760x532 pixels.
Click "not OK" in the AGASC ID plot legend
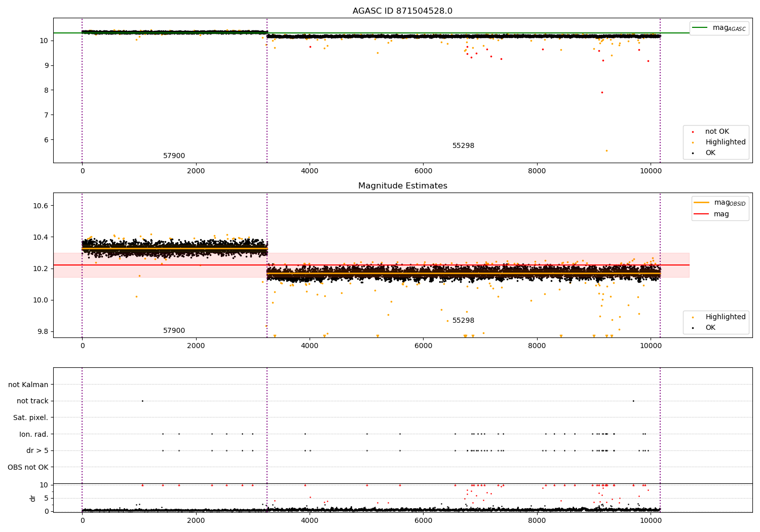point(717,132)
